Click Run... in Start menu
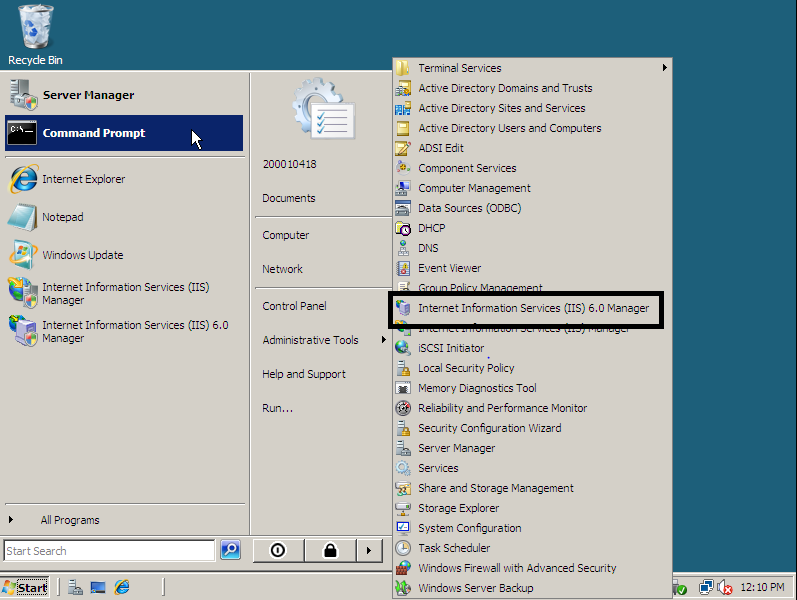Screen dimensions: 797x600 pyautogui.click(x=278, y=408)
